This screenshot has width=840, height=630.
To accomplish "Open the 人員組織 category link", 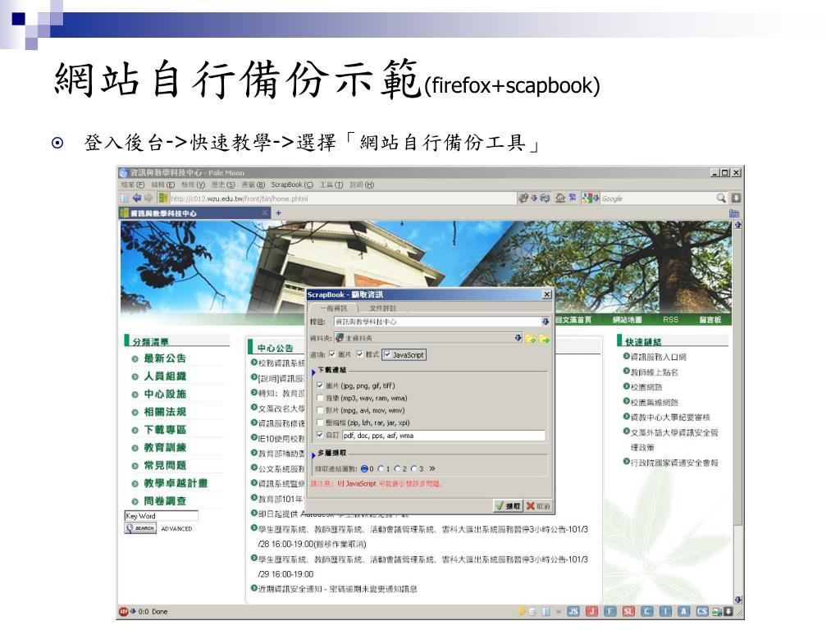I will [165, 376].
